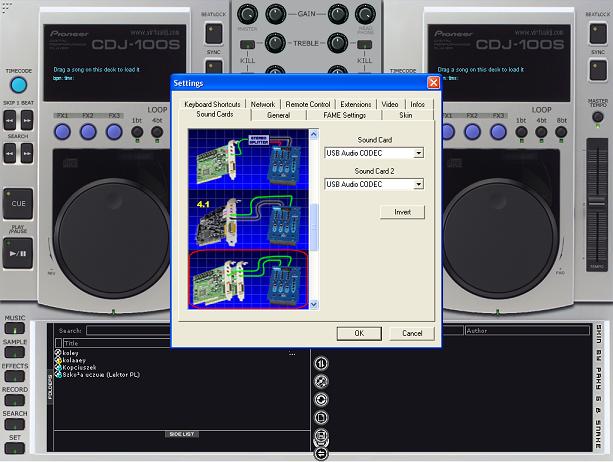Open the RECORD panel
The height and width of the screenshot is (462, 613).
[14, 400]
